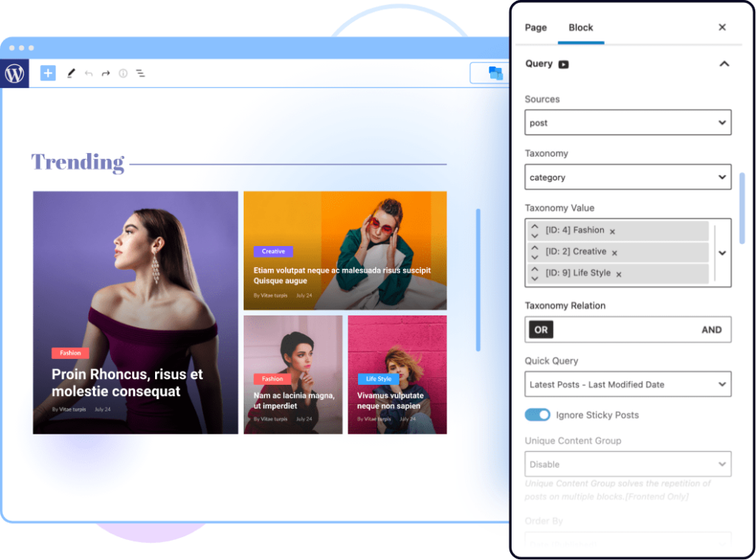
Task: Undo the last change
Action: pyautogui.click(x=89, y=73)
